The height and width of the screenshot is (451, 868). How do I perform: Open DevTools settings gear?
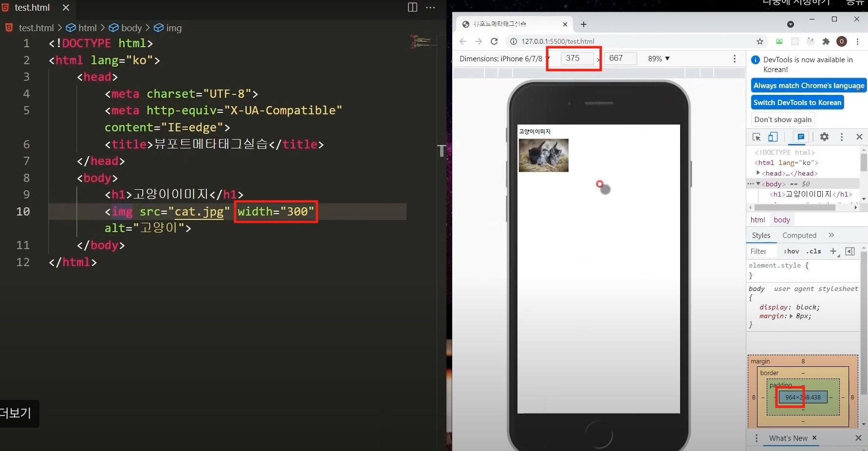[x=824, y=137]
